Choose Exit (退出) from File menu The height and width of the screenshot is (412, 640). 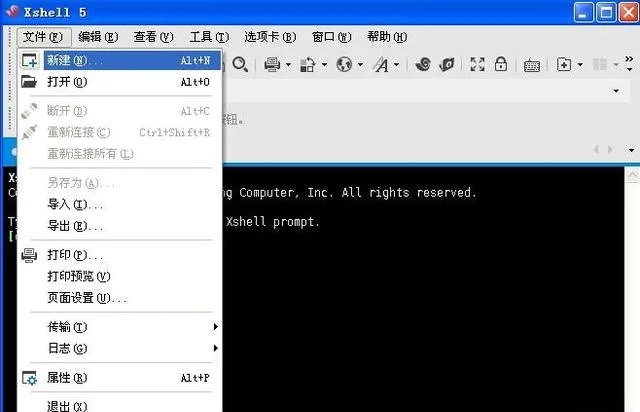coord(120,405)
